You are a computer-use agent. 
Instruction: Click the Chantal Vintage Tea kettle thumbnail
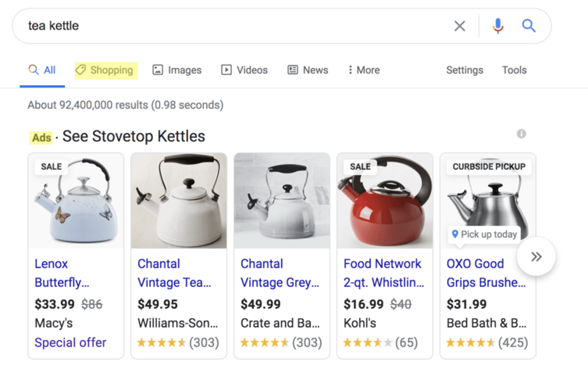coord(178,199)
